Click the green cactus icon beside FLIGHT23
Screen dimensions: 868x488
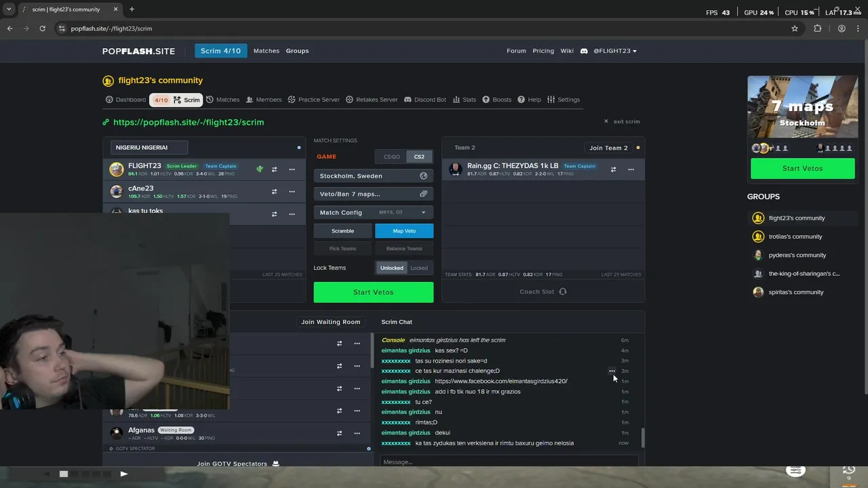[259, 169]
